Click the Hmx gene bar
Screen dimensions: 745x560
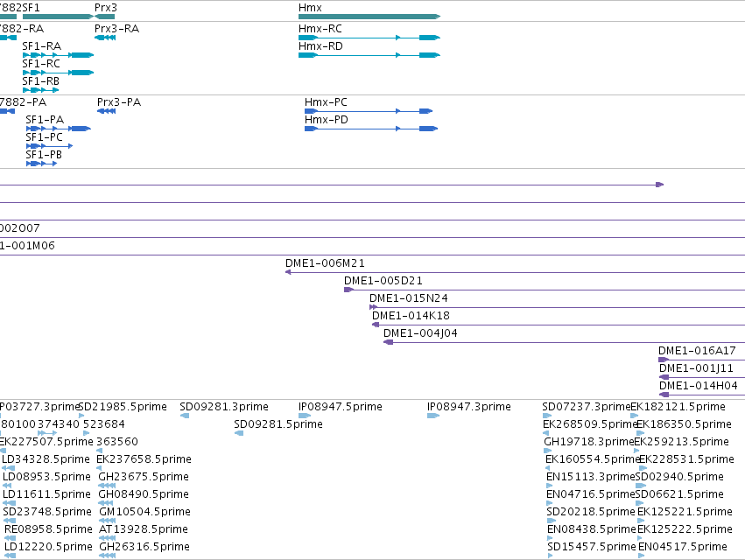pyautogui.click(x=369, y=17)
